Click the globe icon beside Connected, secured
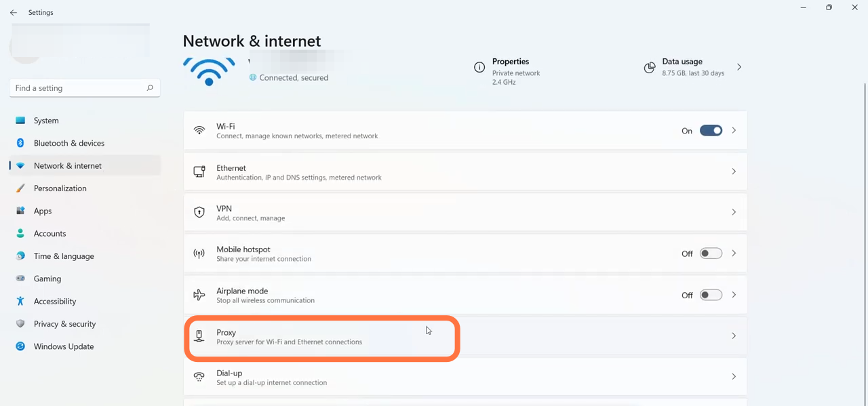The width and height of the screenshot is (868, 406). [x=253, y=77]
